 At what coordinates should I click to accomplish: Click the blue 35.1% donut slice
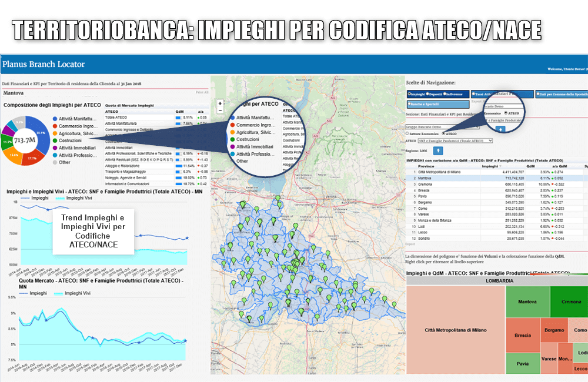tap(41, 133)
